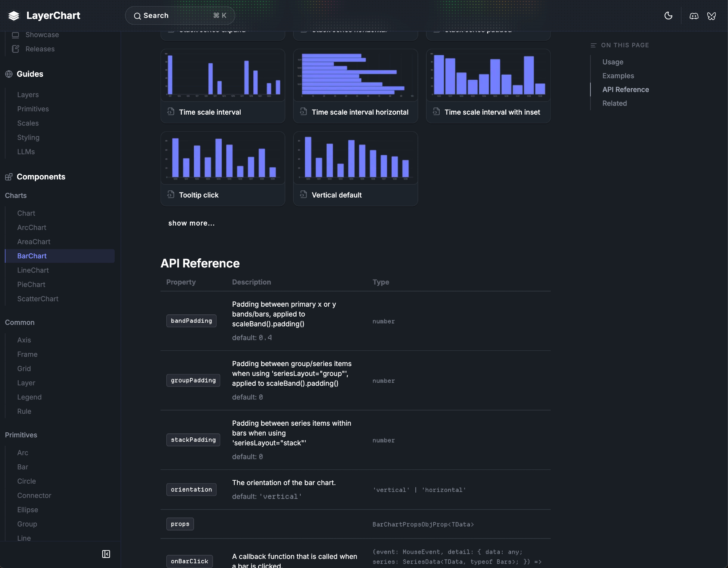
Task: Click the code icon beside Vertical default
Action: point(303,195)
